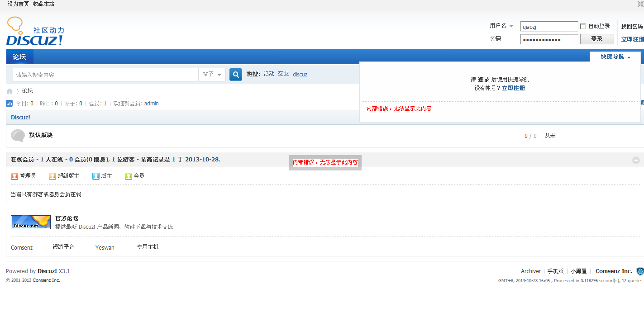The width and height of the screenshot is (644, 326).
Task: Click 登录 link in the quick navigation panel
Action: [x=483, y=80]
